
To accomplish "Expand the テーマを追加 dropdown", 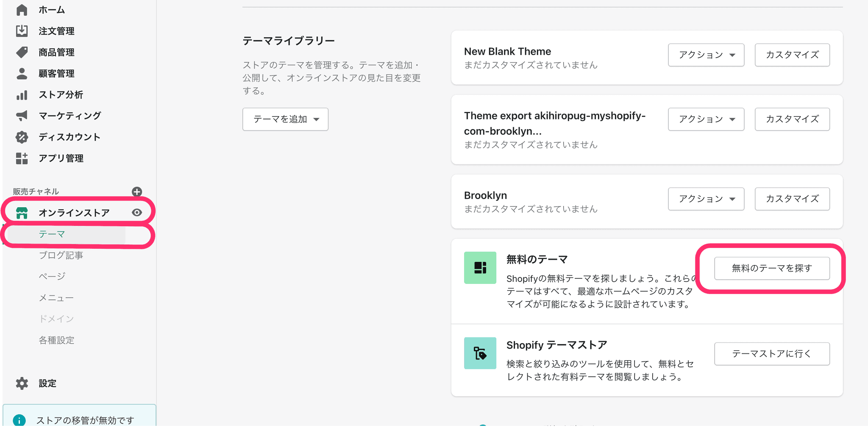I will [285, 119].
